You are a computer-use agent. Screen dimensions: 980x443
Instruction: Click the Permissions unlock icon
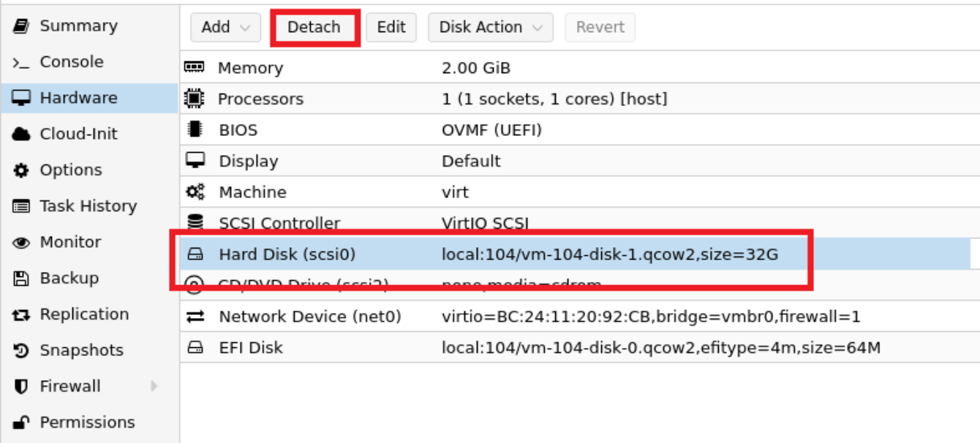coord(21,423)
